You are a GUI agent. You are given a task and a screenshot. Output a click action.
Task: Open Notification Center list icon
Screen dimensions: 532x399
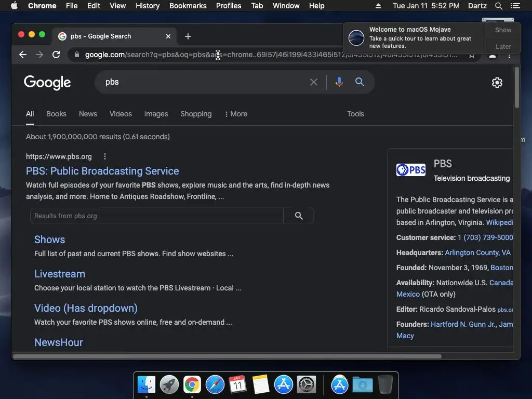coord(515,6)
